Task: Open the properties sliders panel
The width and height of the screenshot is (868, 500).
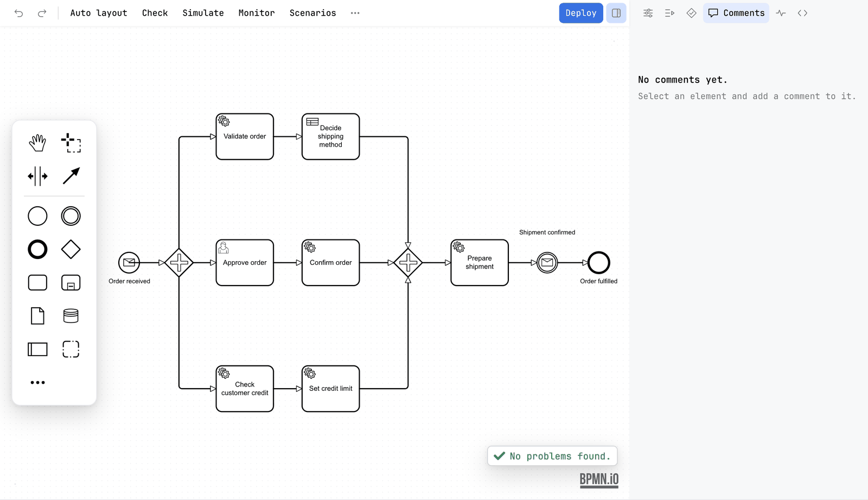Action: tap(648, 13)
